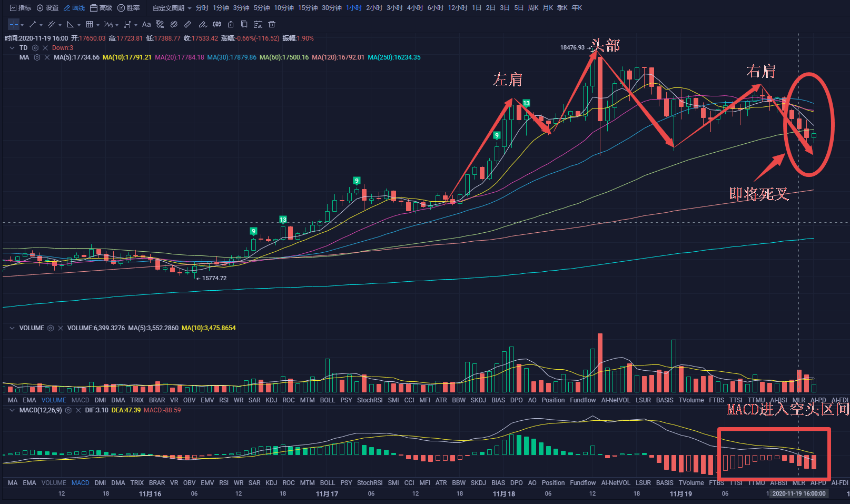Expand the crosshair cursor tool dropdown arrow
The width and height of the screenshot is (850, 504).
tap(22, 25)
